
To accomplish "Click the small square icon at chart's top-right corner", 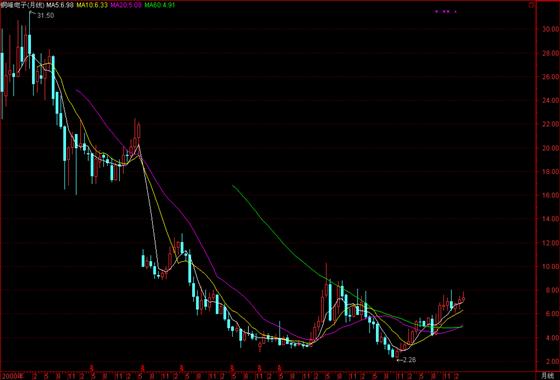I will (531, 5).
